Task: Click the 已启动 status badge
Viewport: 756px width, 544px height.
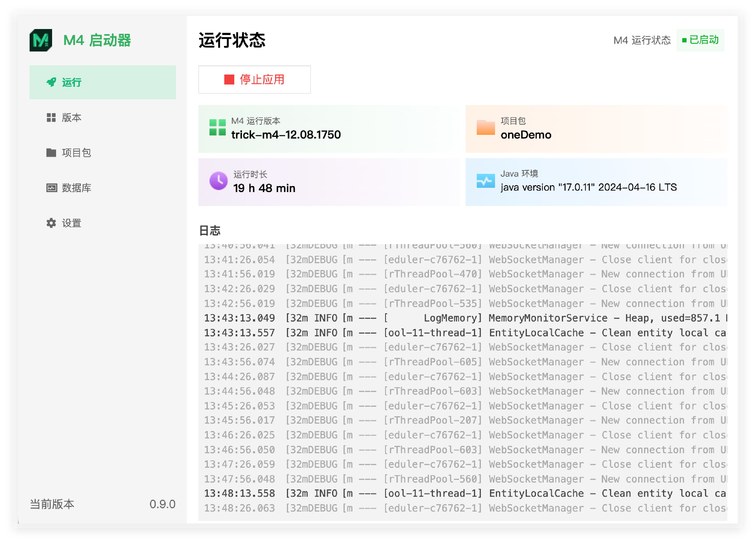Action: (700, 40)
